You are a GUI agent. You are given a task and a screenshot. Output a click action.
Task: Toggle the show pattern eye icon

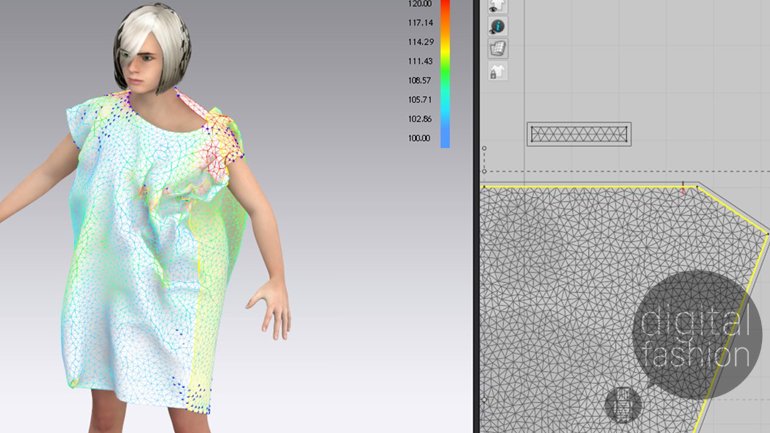[497, 5]
